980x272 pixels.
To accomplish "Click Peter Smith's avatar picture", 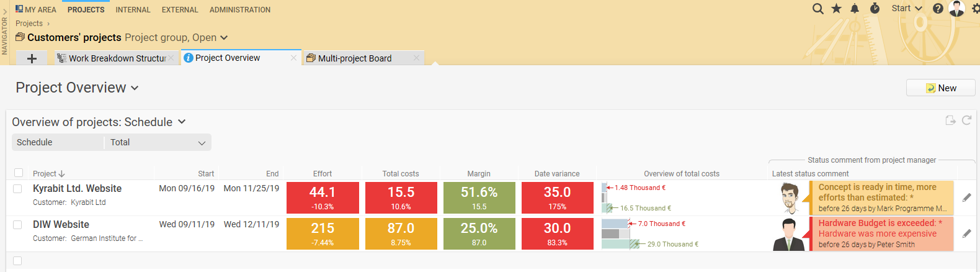I will [x=789, y=235].
